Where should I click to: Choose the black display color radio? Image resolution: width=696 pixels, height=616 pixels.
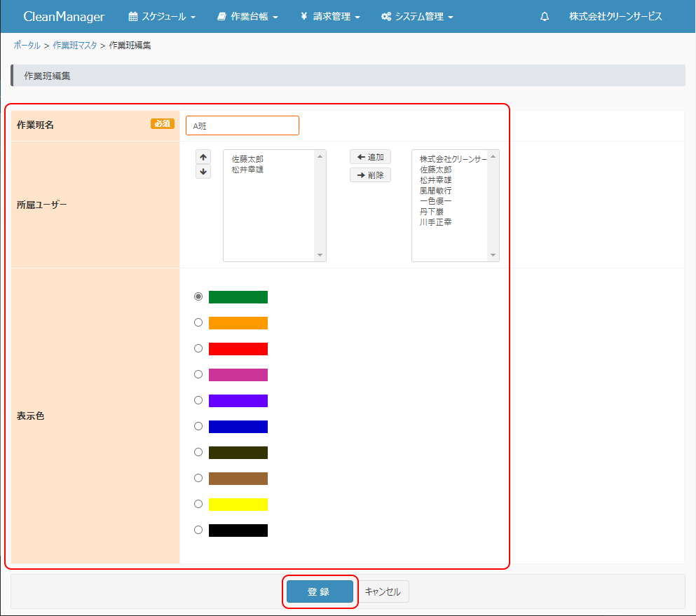click(x=198, y=530)
